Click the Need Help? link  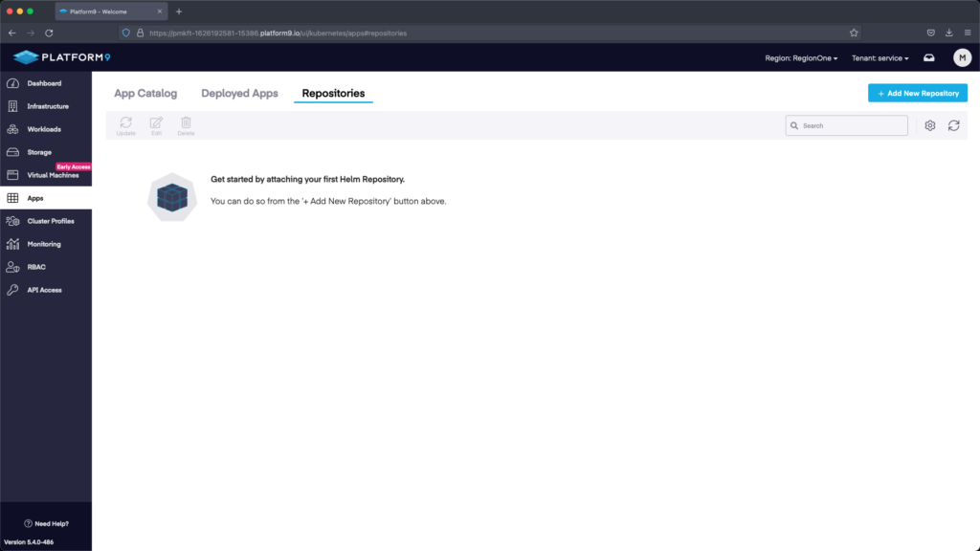click(x=46, y=523)
